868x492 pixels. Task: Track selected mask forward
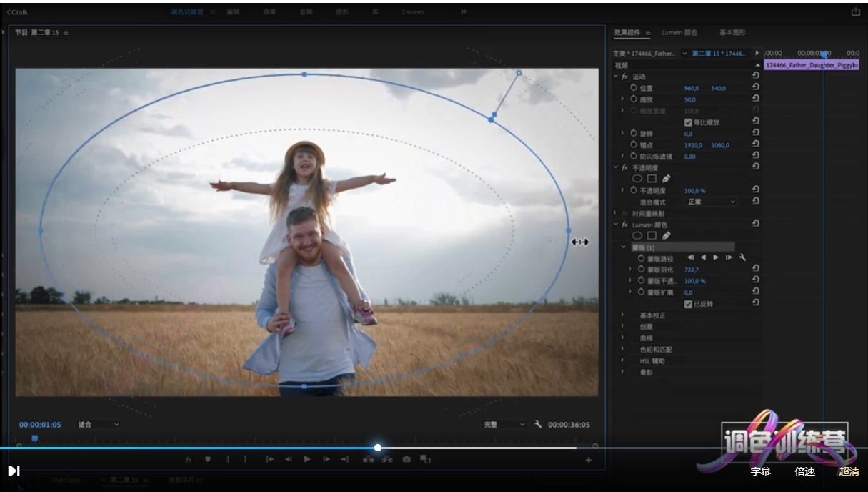(x=716, y=257)
